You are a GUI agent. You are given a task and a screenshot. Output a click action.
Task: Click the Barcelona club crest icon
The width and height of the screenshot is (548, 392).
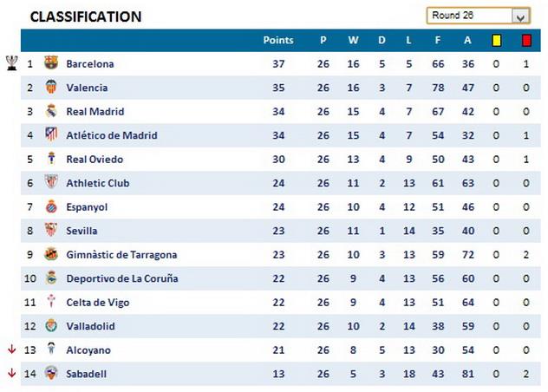coord(51,63)
